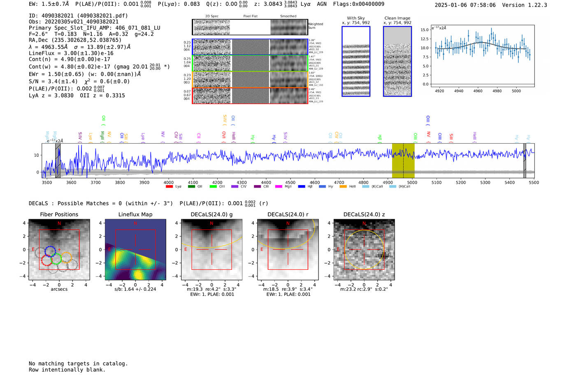Click the Clean Image fiber cutout
576x392 pixels.
[x=397, y=61]
